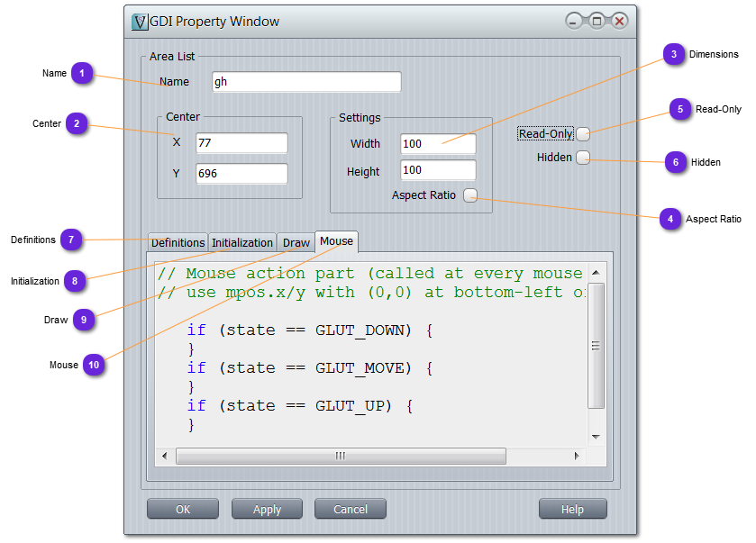Image resolution: width=756 pixels, height=543 pixels.
Task: Check the Aspect Ratio checkbox
Action: pyautogui.click(x=469, y=195)
